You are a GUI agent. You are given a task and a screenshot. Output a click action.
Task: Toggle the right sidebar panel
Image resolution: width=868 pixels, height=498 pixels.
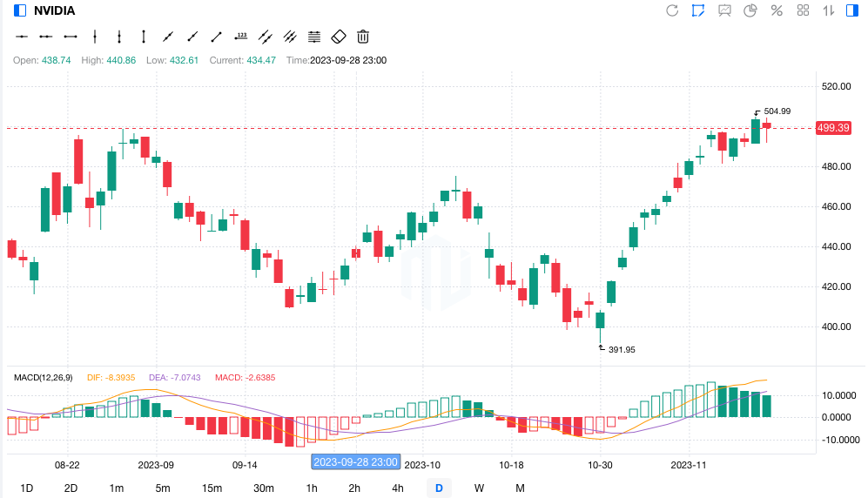pyautogui.click(x=852, y=10)
